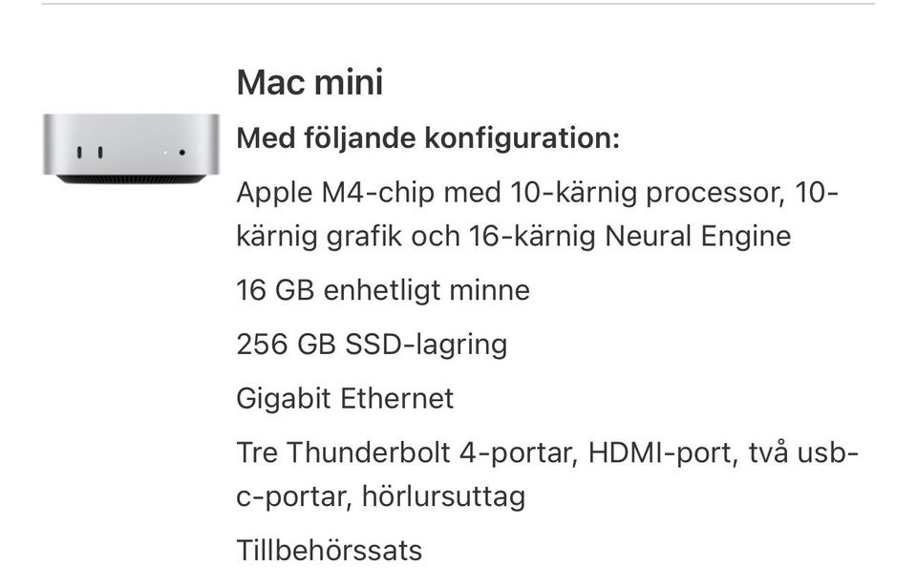
Task: Click the 'Tre Thunderbolt 4-portar' text
Action: pyautogui.click(x=407, y=453)
